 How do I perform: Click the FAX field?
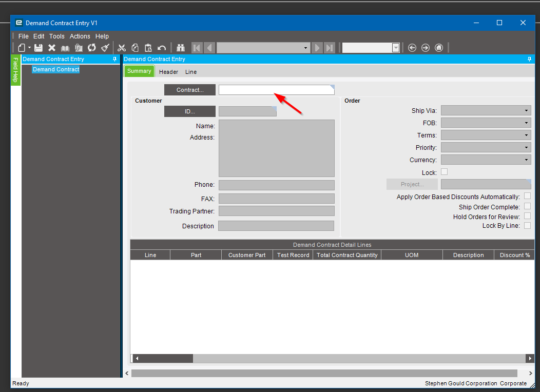point(277,199)
